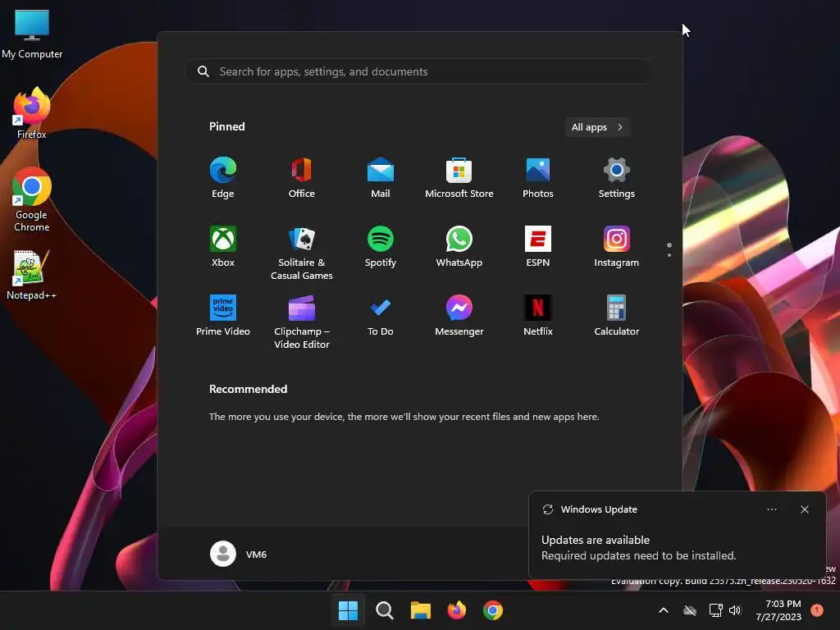
Task: Open Clipchamp Video Editor
Action: (x=302, y=322)
